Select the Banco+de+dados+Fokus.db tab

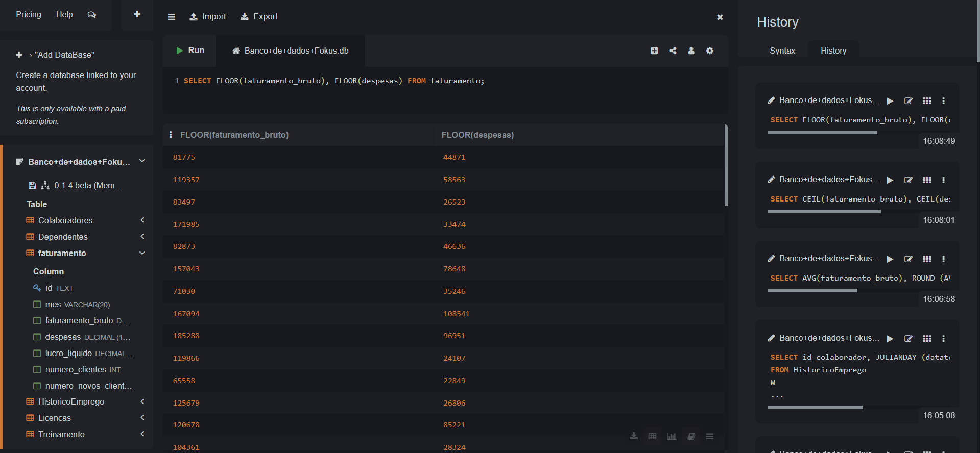[x=291, y=51]
